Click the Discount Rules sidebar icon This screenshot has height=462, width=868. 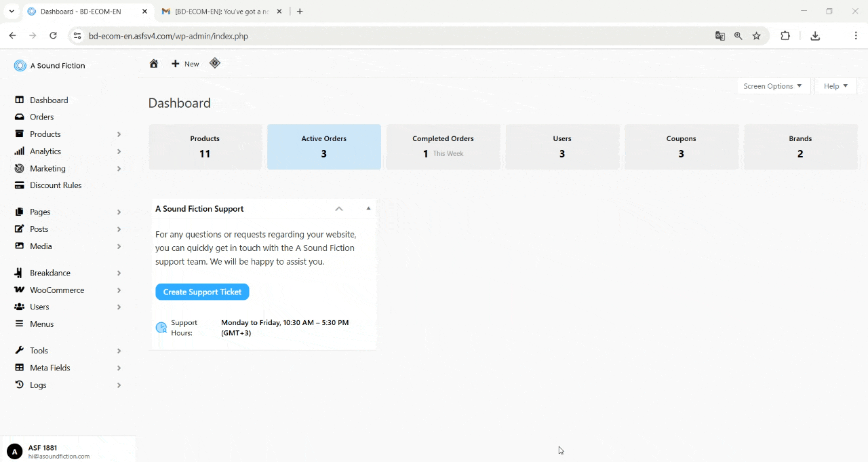(19, 185)
